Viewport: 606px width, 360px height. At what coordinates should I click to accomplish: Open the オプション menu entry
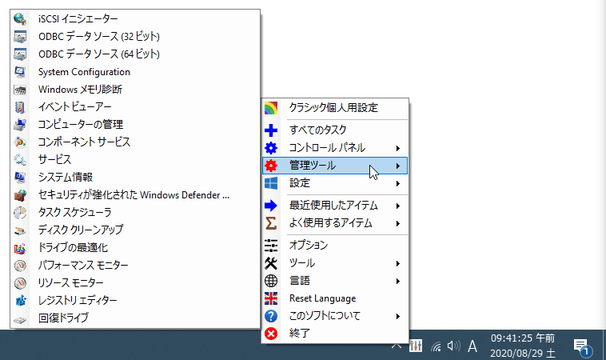click(335, 246)
